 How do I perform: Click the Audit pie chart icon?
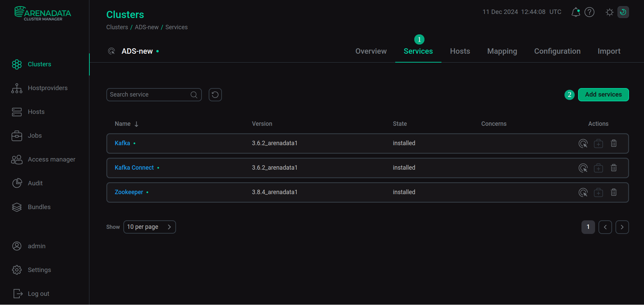tap(17, 183)
